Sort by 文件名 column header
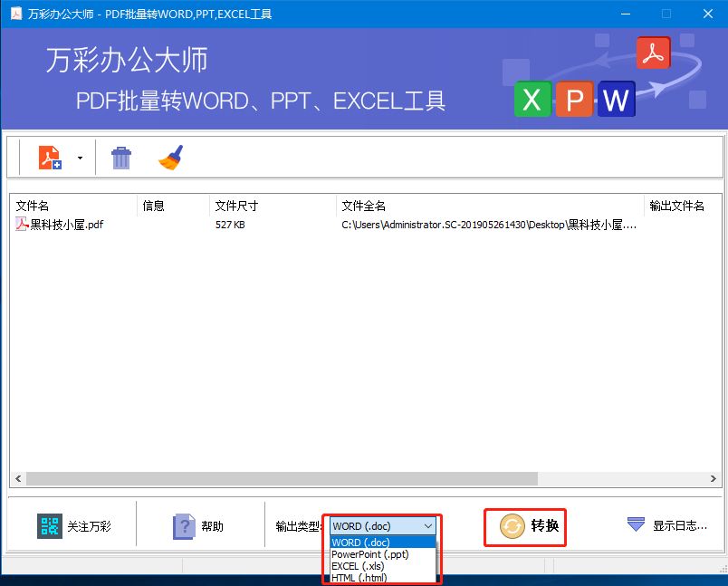Viewport: 728px width, 586px height. click(74, 206)
